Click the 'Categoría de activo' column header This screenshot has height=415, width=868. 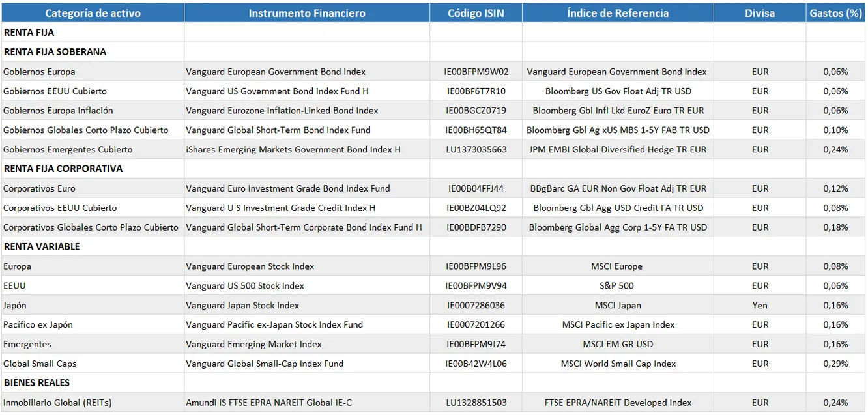pyautogui.click(x=93, y=13)
